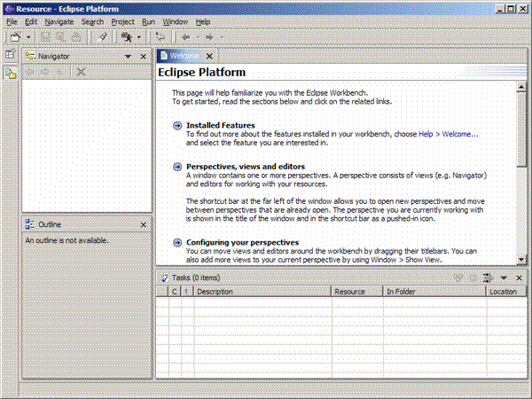Close the Welcome editor tab
The height and width of the screenshot is (399, 532).
point(209,56)
